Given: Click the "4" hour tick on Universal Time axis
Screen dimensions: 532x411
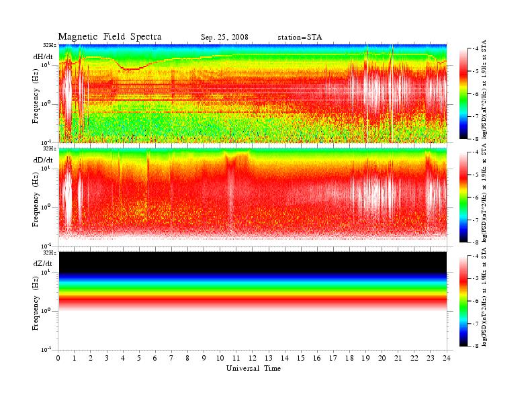Looking at the screenshot, I should [x=123, y=358].
